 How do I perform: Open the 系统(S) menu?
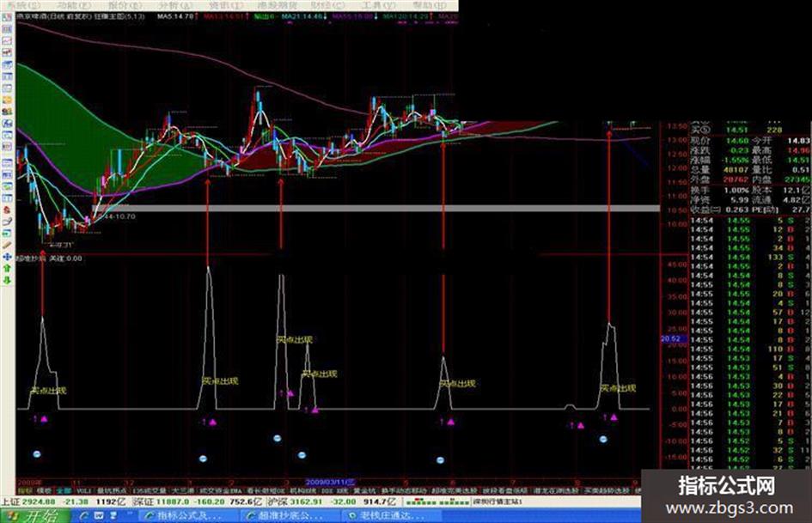click(24, 5)
